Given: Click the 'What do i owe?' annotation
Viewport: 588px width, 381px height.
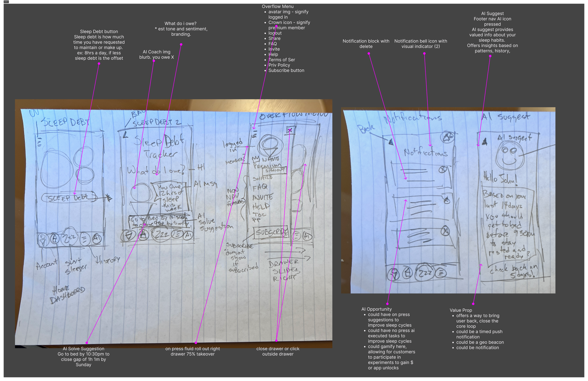Looking at the screenshot, I should 181,29.
